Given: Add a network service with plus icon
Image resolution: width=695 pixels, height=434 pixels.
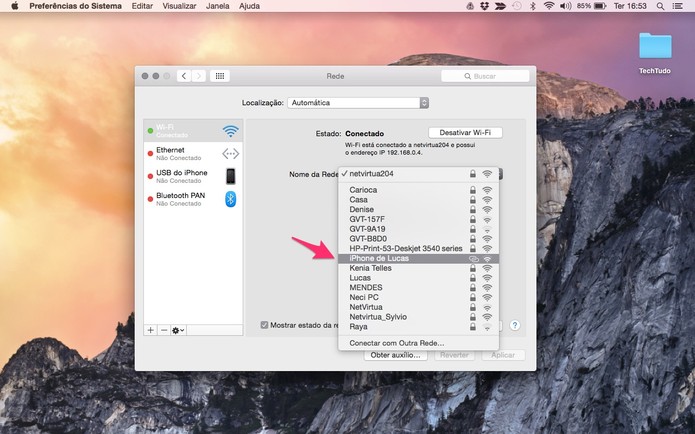Looking at the screenshot, I should [x=151, y=330].
